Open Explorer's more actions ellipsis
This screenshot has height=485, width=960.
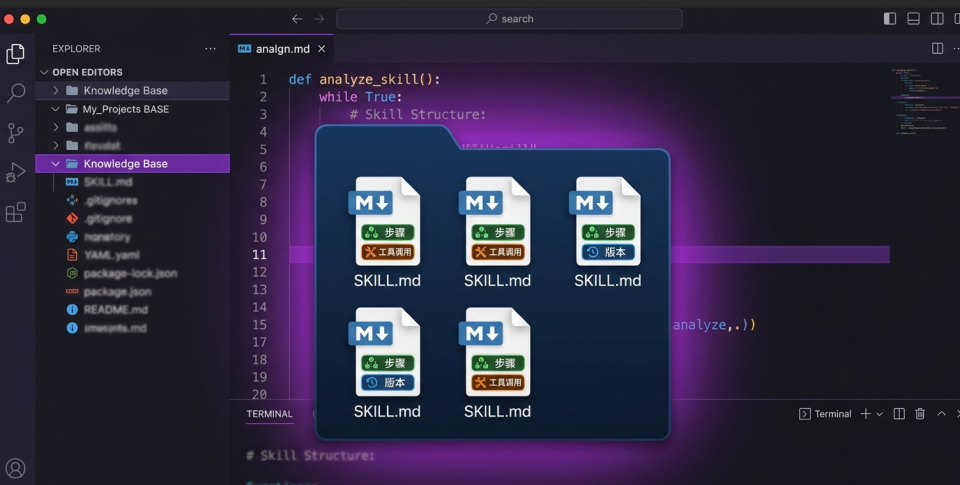coord(211,48)
